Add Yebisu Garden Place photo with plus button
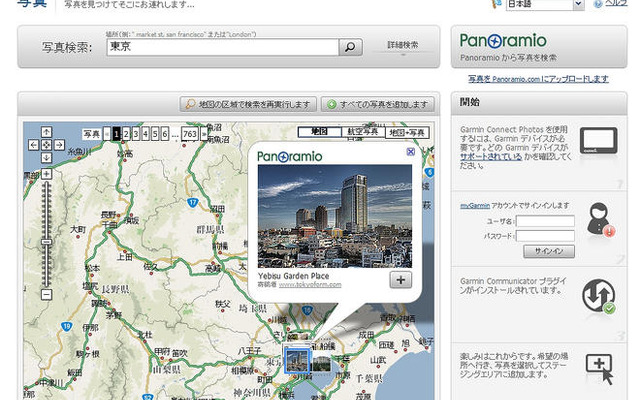 pos(400,280)
